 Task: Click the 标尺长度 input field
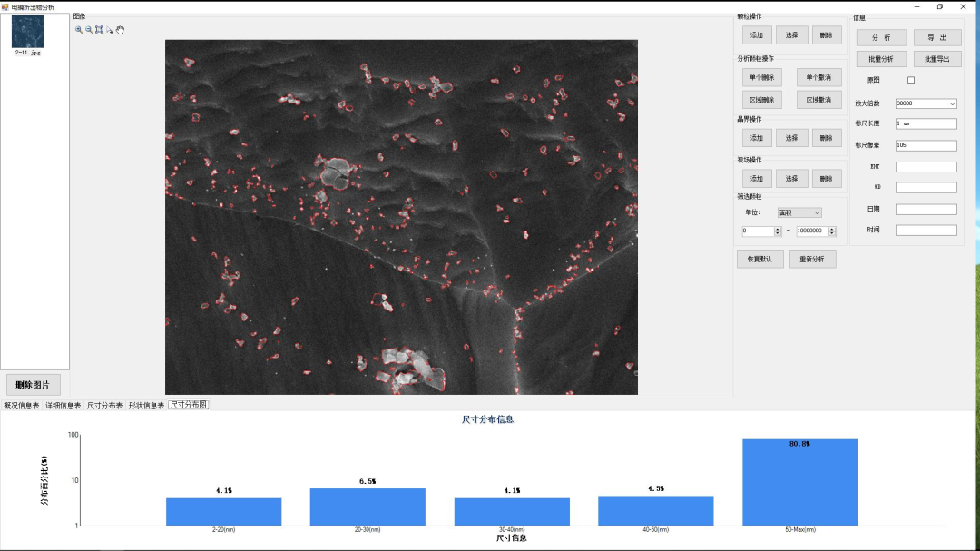pyautogui.click(x=926, y=123)
